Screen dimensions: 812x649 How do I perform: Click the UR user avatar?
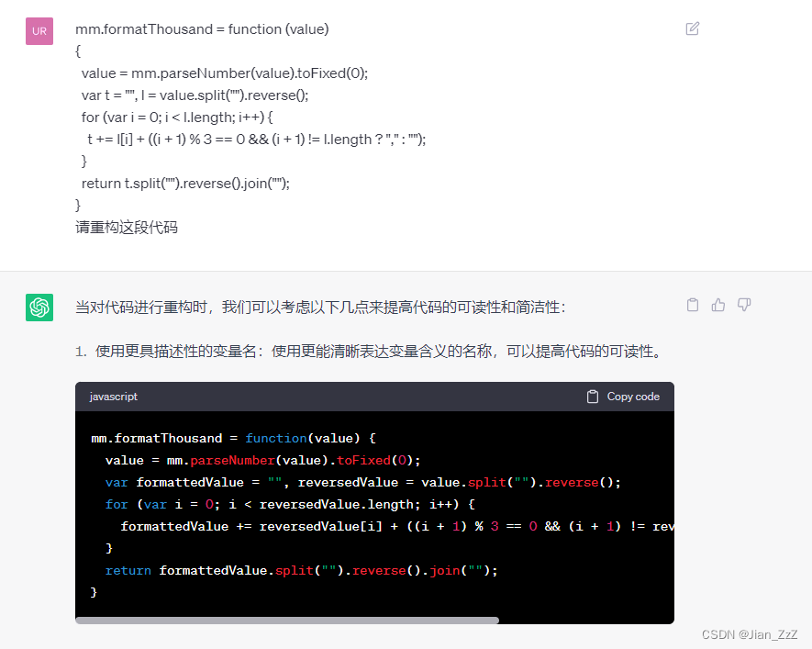pyautogui.click(x=39, y=31)
